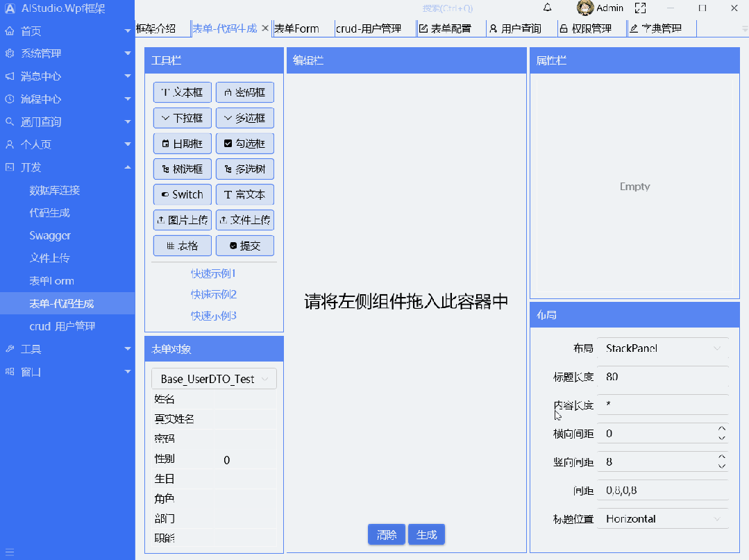Select the 日期框 calendar component
749x560 pixels.
183,144
